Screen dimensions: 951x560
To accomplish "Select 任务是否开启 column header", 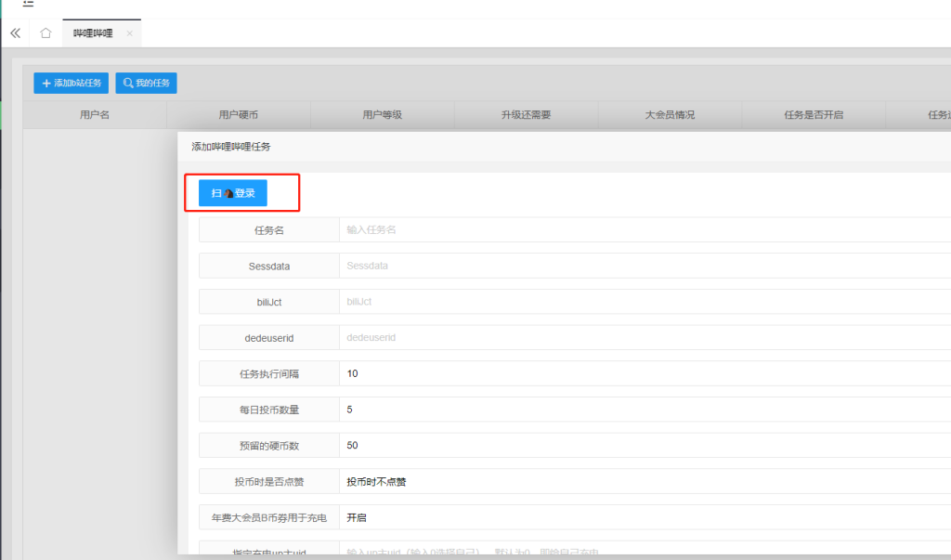I will point(814,114).
